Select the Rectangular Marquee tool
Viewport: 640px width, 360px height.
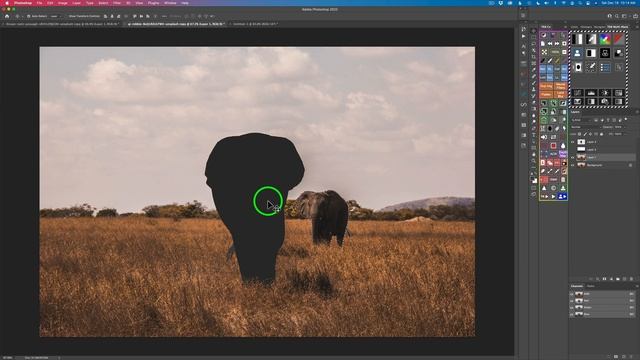(533, 37)
